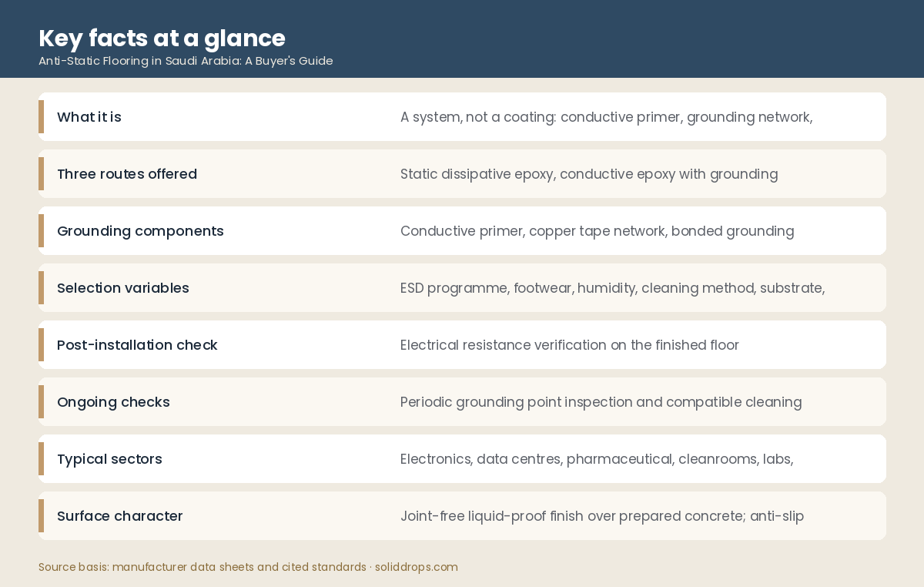
Task: Click the Anti-Static Flooring Buyer's Guide subtitle
Action: tap(186, 61)
